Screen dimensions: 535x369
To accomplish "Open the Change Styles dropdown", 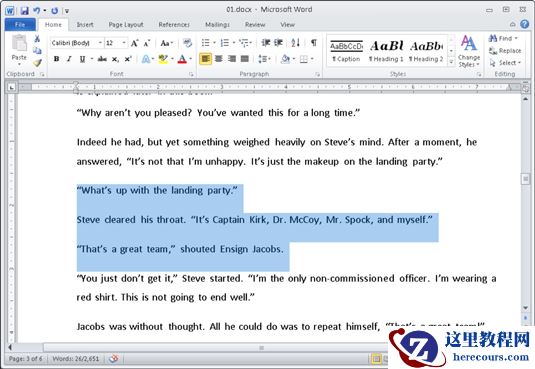I will 469,51.
